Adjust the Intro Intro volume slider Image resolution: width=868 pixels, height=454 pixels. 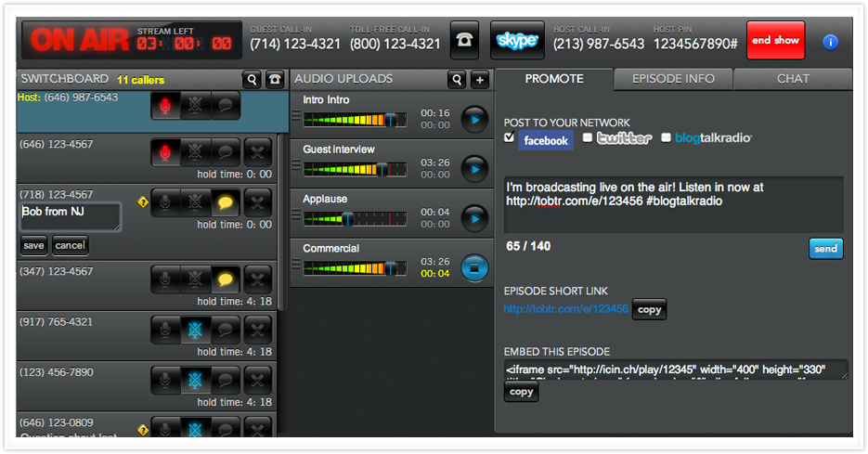pos(392,119)
